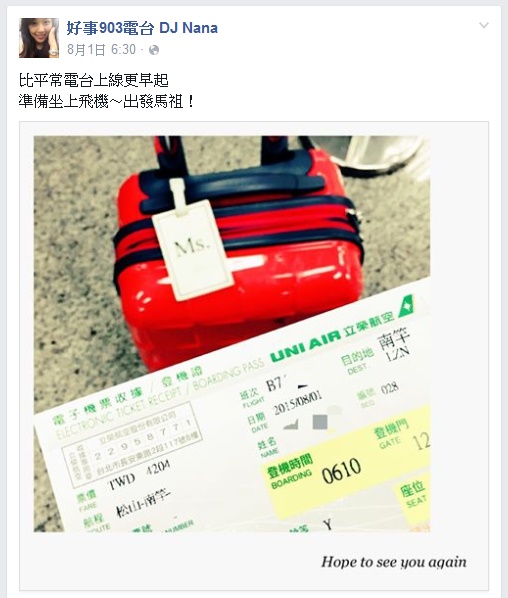This screenshot has width=508, height=598.
Task: Click the 南竿 destination text on ticket
Action: (x=393, y=338)
